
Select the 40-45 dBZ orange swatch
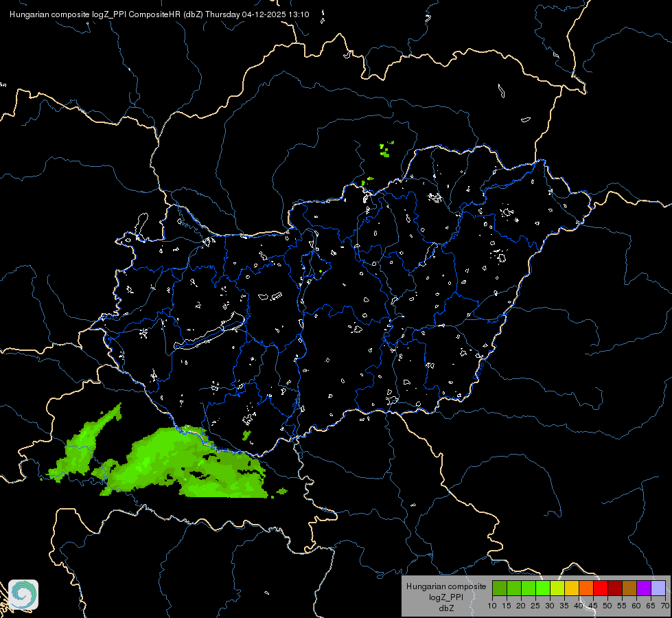pos(586,588)
